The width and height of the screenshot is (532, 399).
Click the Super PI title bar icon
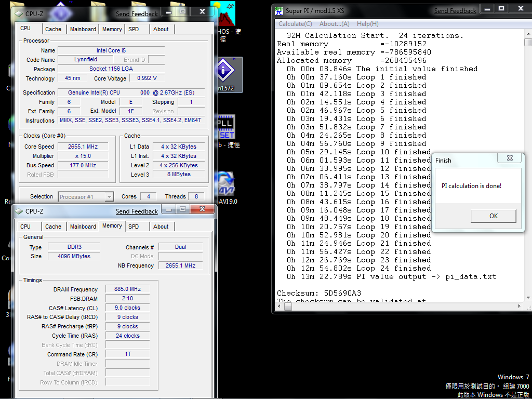[x=279, y=11]
